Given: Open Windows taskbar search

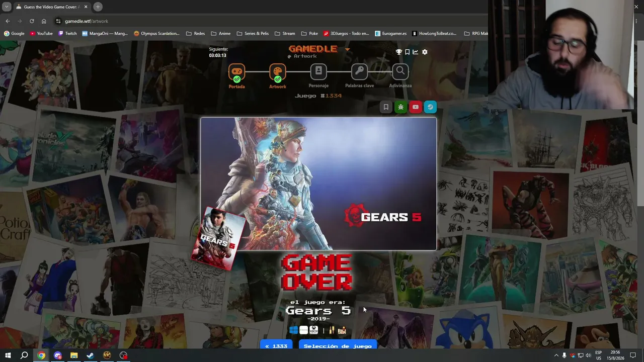Looking at the screenshot, I should click(x=24, y=355).
